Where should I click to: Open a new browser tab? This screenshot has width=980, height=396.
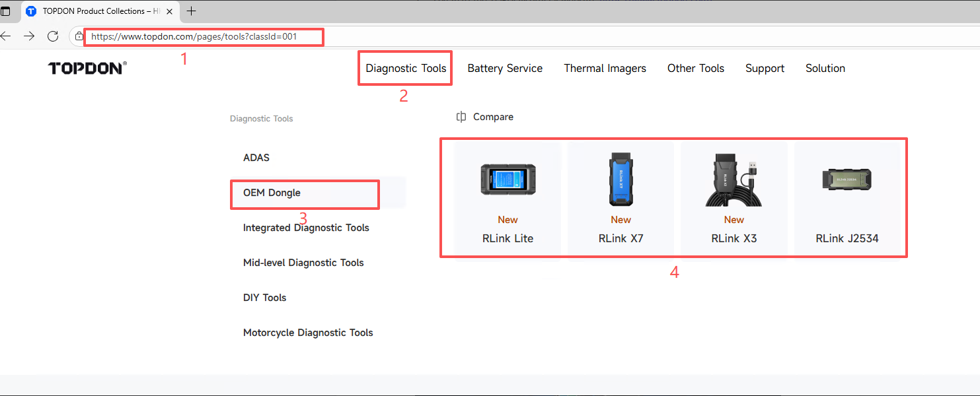pos(192,11)
